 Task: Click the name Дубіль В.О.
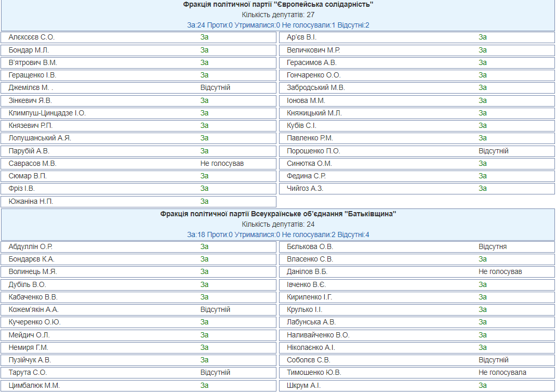(x=28, y=284)
